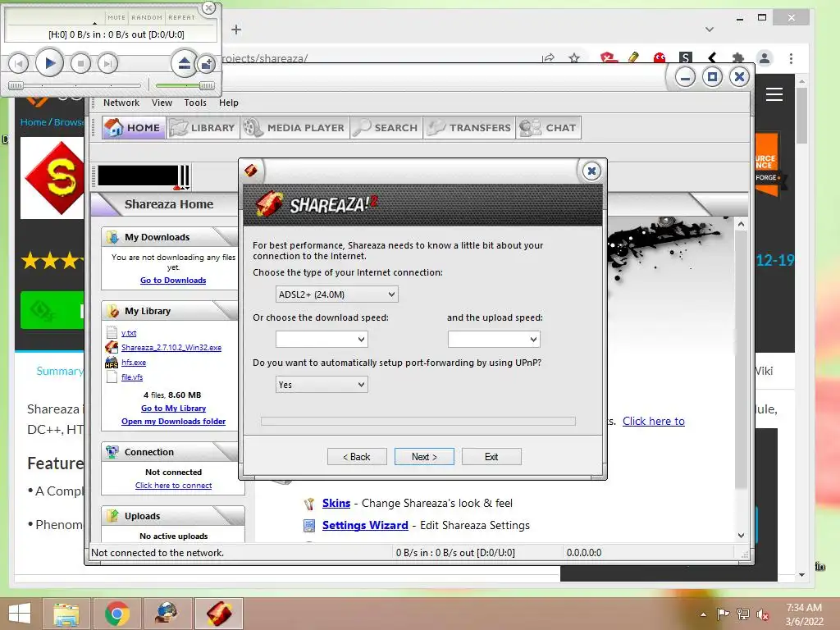The image size is (840, 630).
Task: Click the My Library panel icon
Action: [x=112, y=311]
